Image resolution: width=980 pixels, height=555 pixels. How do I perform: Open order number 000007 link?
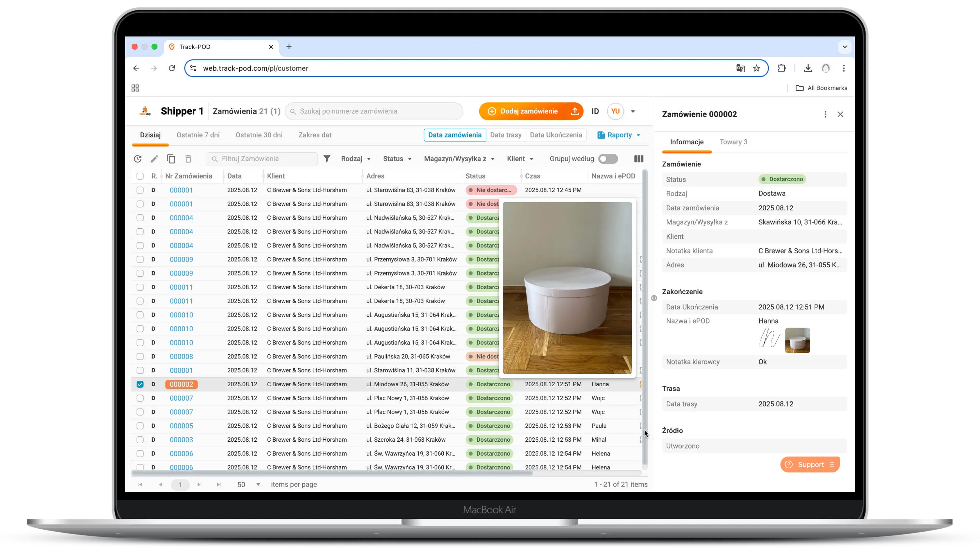[x=181, y=398]
